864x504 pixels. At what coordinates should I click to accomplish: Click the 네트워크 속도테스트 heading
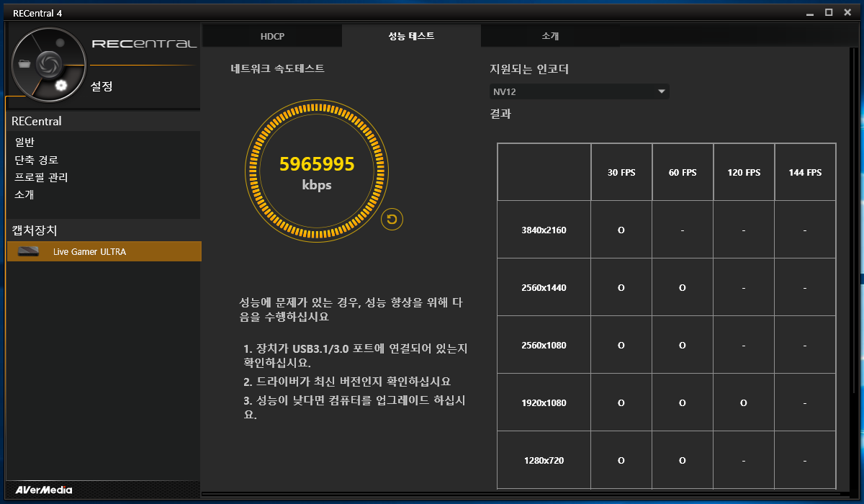[277, 68]
